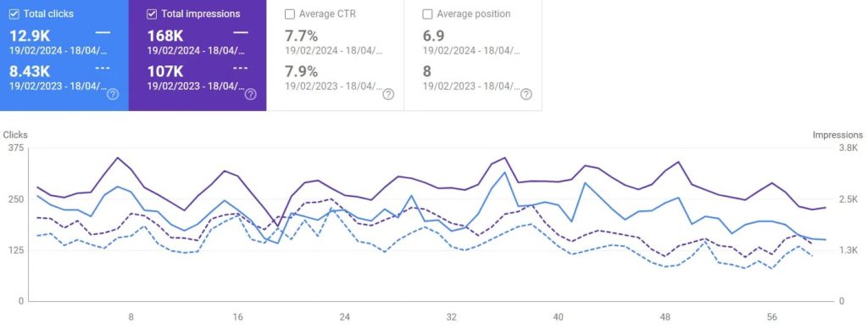Open help icon on Average position card
Viewport: 868px width, 330px height.
526,94
